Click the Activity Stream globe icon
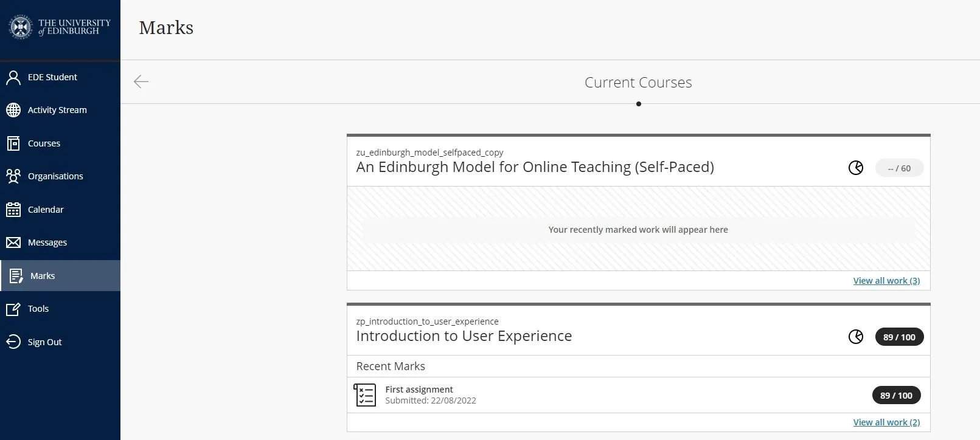This screenshot has width=980, height=440. [13, 110]
